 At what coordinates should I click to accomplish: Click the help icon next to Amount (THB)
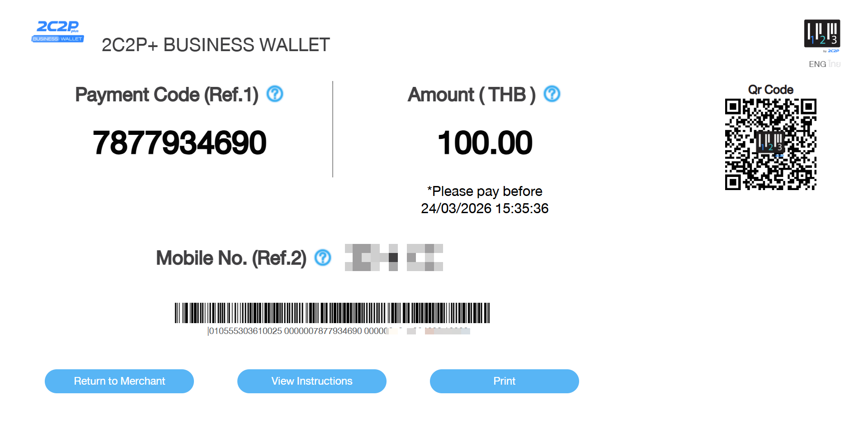[x=552, y=94]
